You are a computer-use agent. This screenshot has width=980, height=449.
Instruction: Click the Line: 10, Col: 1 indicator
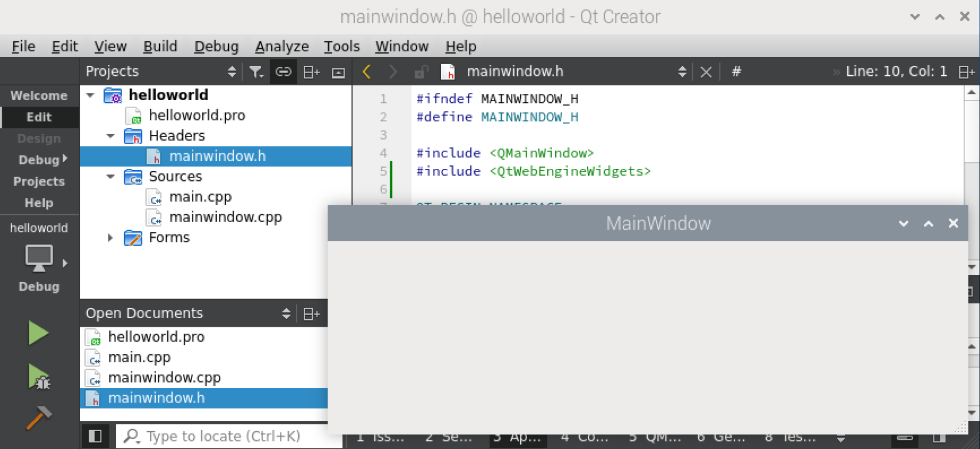tap(896, 72)
